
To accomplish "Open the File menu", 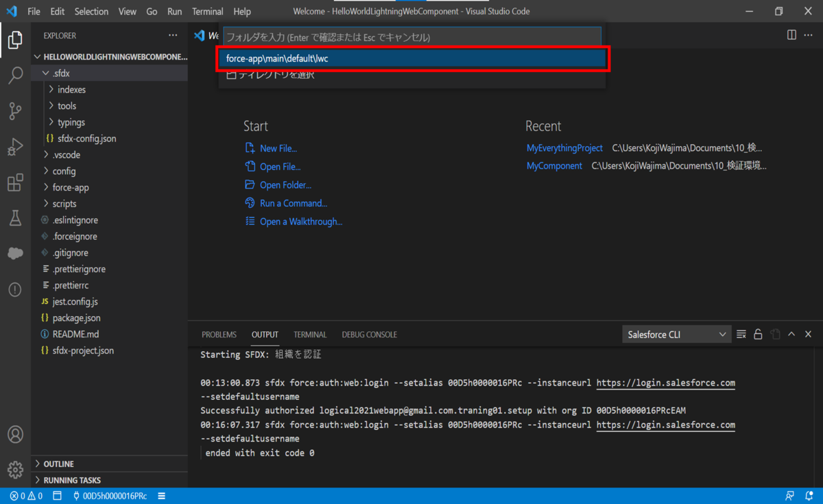I will coord(34,12).
